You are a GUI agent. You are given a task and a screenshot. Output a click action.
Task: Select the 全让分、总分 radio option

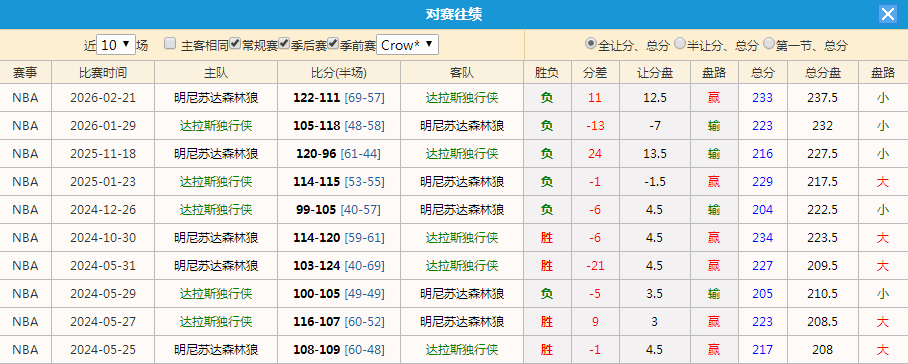(591, 43)
